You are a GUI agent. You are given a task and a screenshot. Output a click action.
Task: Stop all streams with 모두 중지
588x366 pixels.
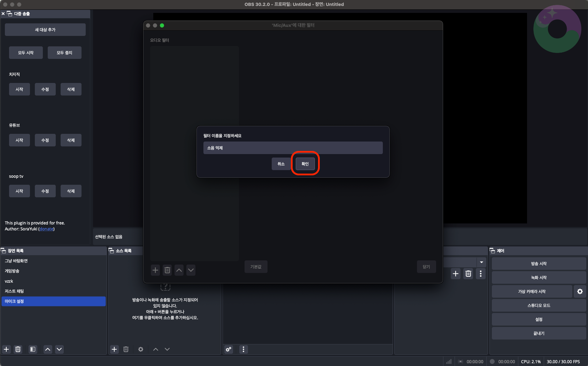click(64, 53)
